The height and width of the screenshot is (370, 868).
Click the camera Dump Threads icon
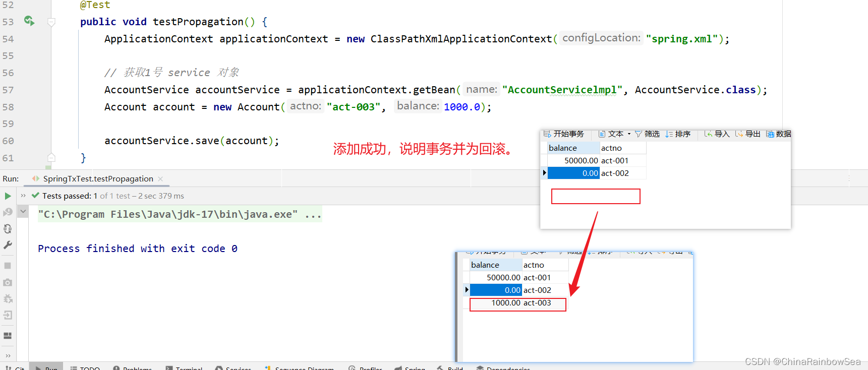(x=8, y=282)
